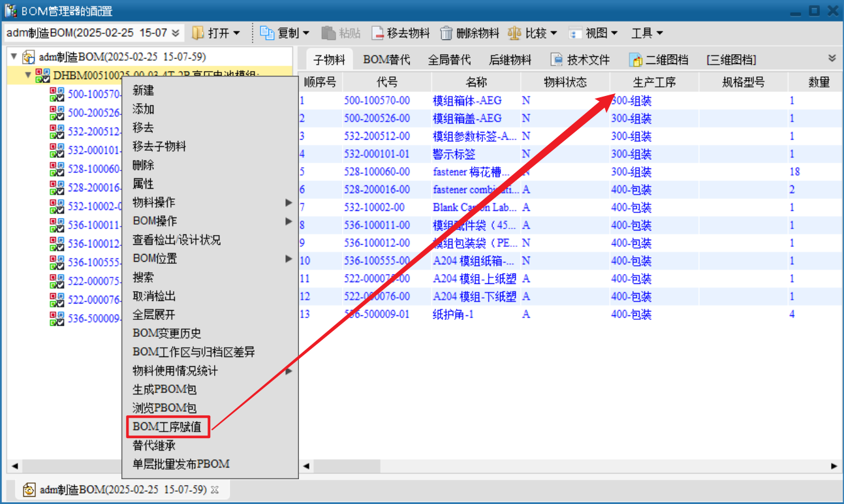Open the 后继物料 tab

[510, 60]
